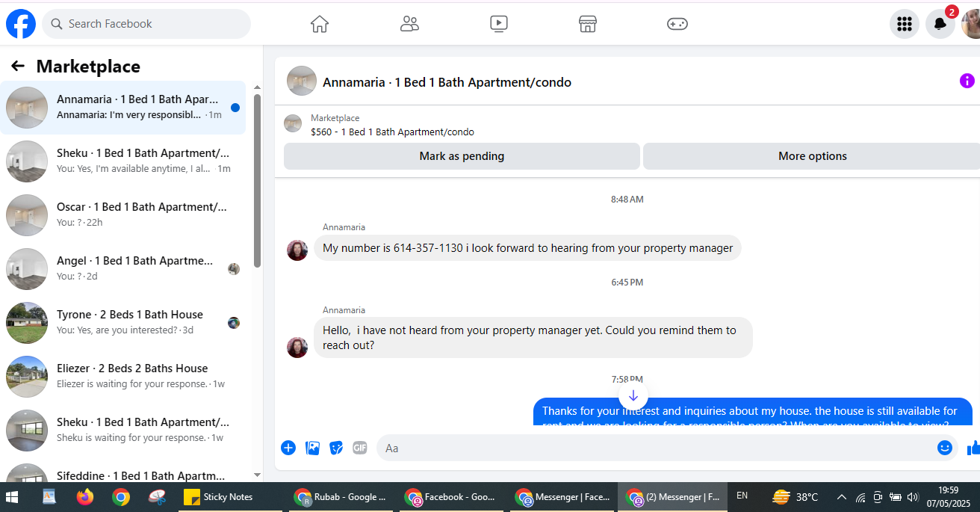Open Tyrone 2 Beds 1 Bath House conversation
Viewport: 980px width, 512px height.
pyautogui.click(x=123, y=323)
